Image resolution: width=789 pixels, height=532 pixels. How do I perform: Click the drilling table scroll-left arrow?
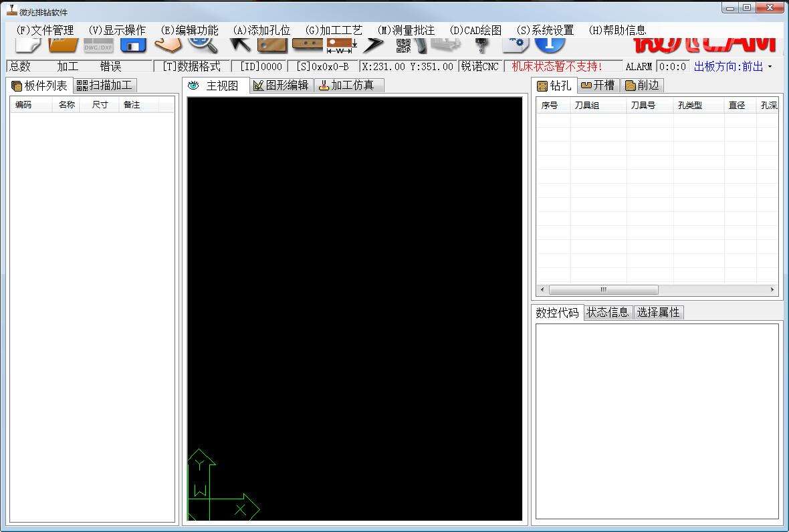click(542, 289)
